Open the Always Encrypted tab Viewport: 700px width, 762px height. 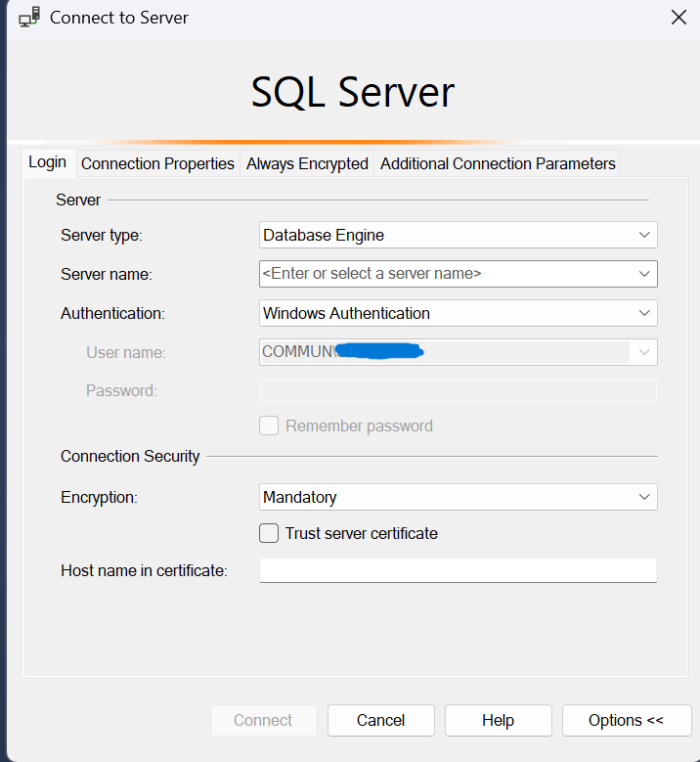(307, 163)
